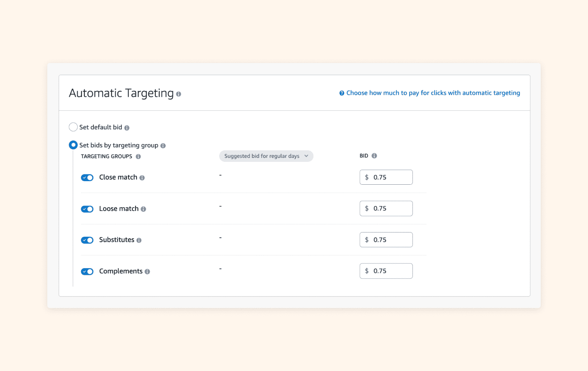
Task: Focus the Complements bid amount field
Action: pos(386,271)
